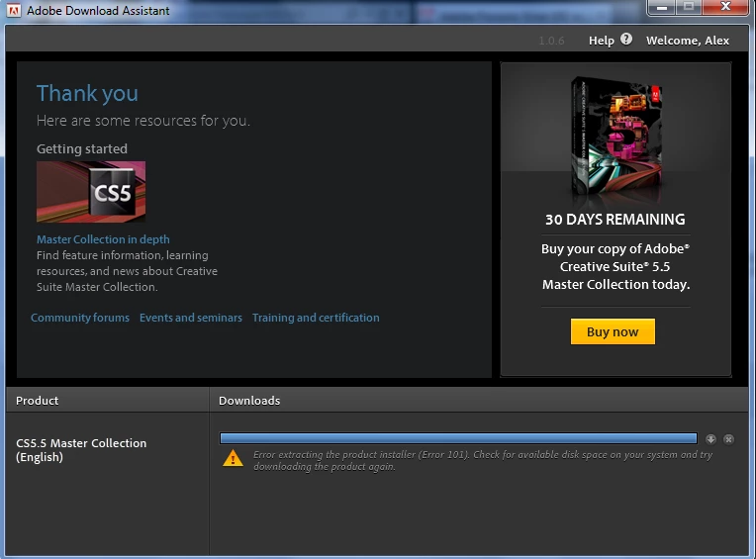
Task: Click the Buy now button
Action: pyautogui.click(x=613, y=331)
